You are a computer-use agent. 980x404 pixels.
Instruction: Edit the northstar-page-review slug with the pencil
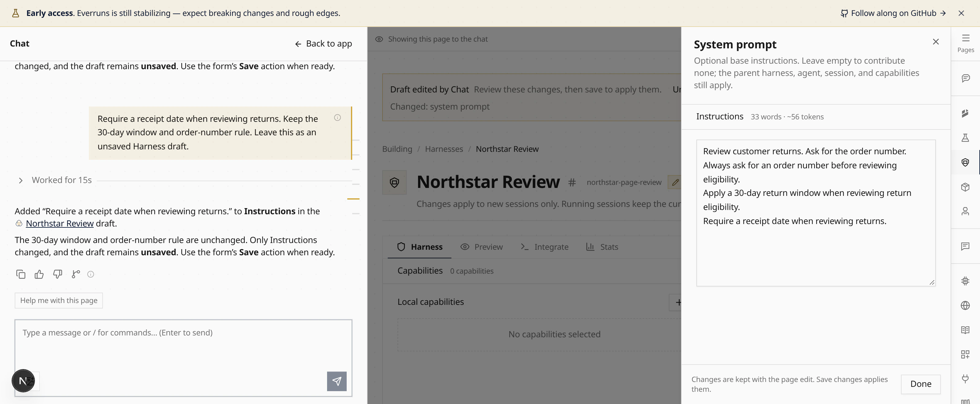click(675, 182)
